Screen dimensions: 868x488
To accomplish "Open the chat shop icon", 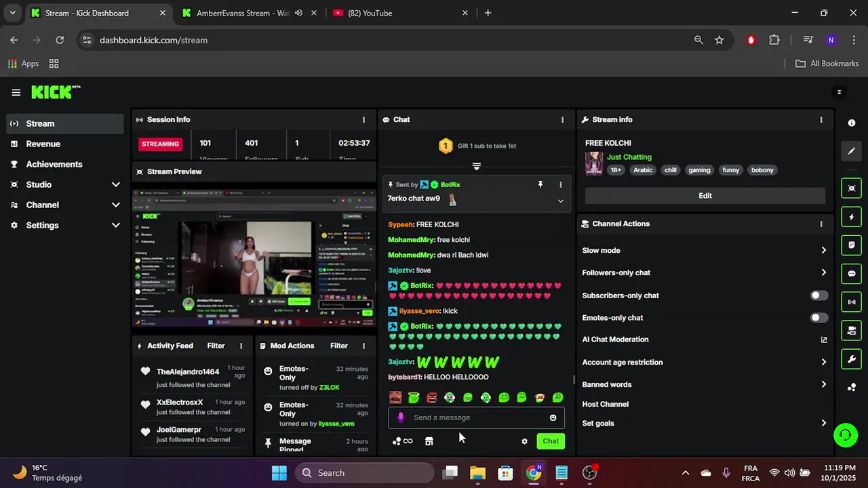I will tap(429, 441).
